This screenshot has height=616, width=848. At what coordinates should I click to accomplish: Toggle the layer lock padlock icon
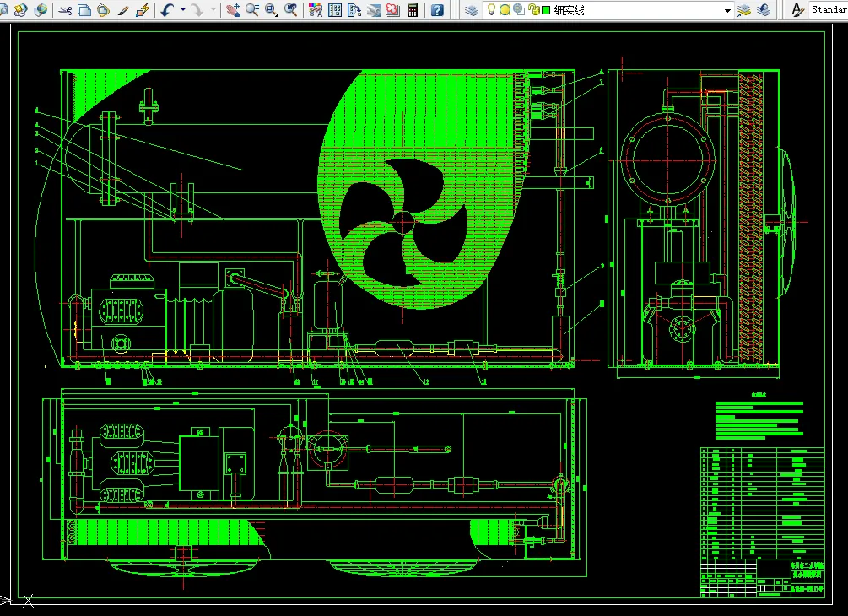[x=534, y=10]
